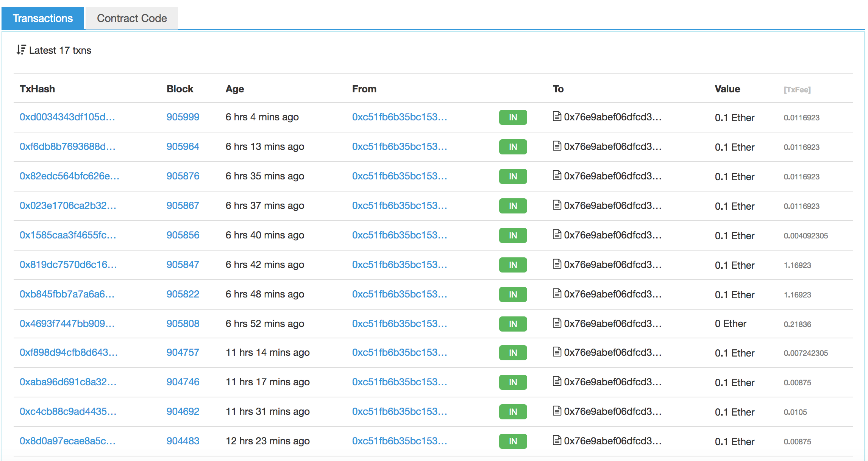
Task: Click contract document icon in block 905876 row
Action: 557,175
